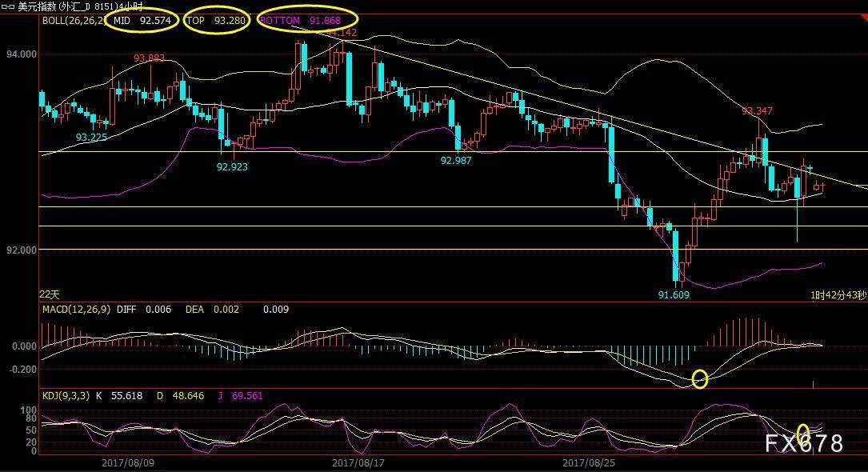Click the 92.987 low price label
Viewport: 868px width, 472px height.
tap(456, 161)
